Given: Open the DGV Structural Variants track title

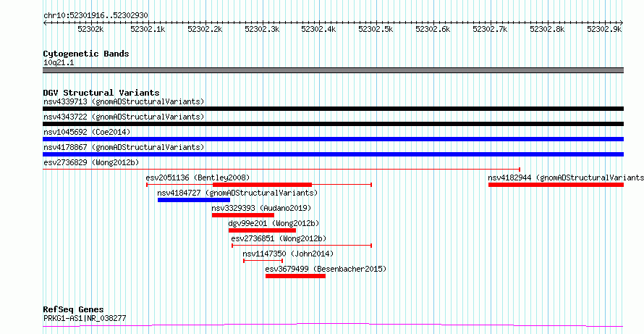Looking at the screenshot, I should pos(101,93).
